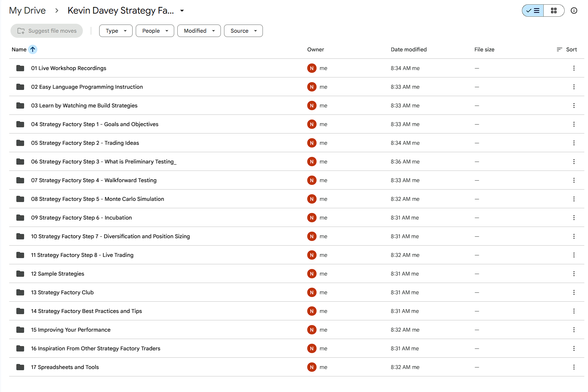Open more actions for 01 Live Workshop Recordings
This screenshot has height=392, width=588.
point(574,68)
